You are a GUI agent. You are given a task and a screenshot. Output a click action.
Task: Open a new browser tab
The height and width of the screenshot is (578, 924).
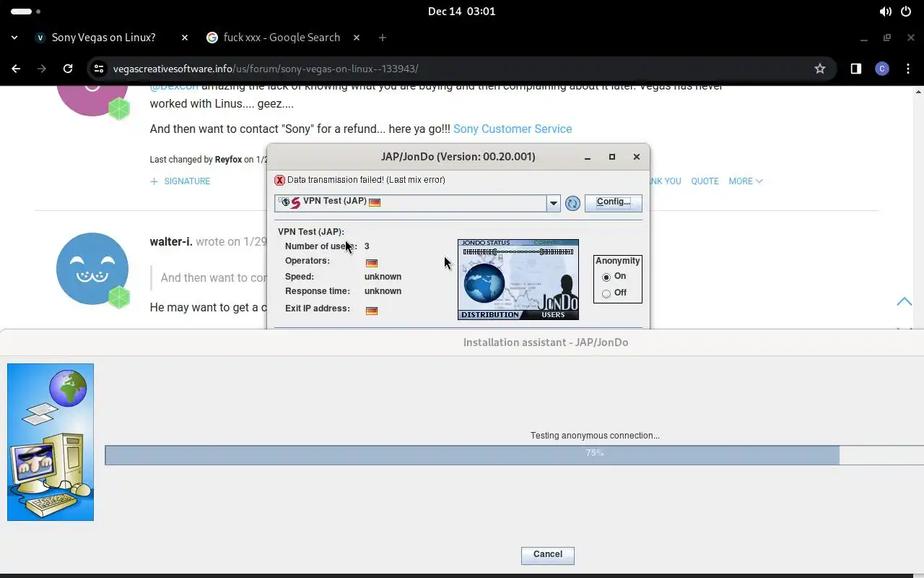point(383,38)
